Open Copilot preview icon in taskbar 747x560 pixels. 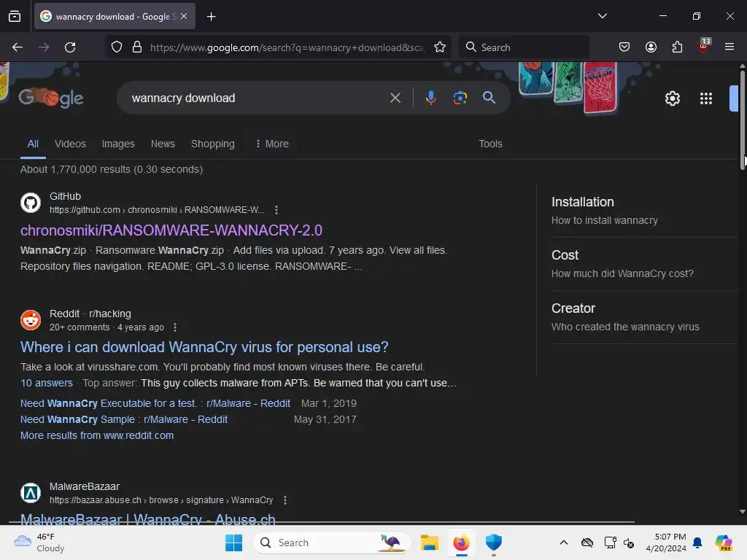pyautogui.click(x=723, y=542)
